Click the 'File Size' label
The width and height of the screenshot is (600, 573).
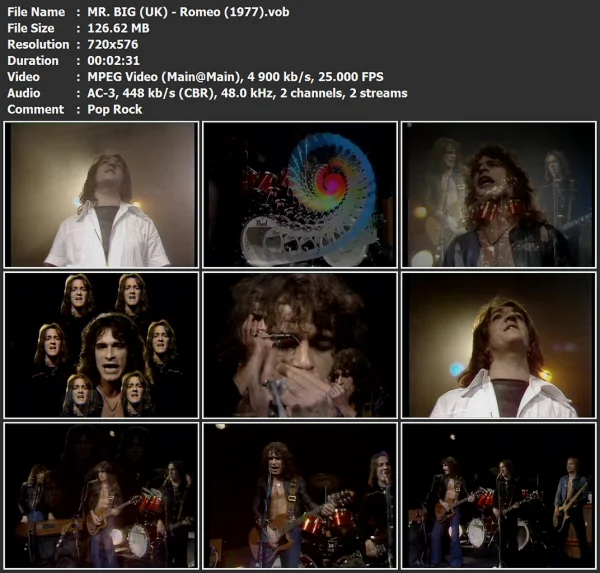(31, 28)
